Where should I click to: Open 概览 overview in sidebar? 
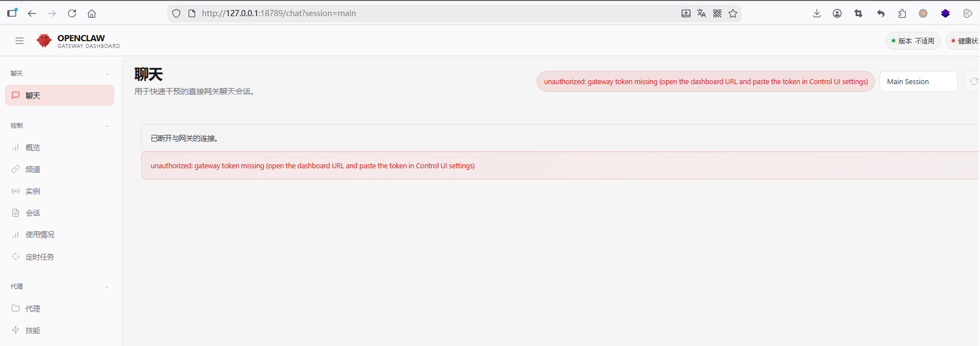pyautogui.click(x=32, y=148)
